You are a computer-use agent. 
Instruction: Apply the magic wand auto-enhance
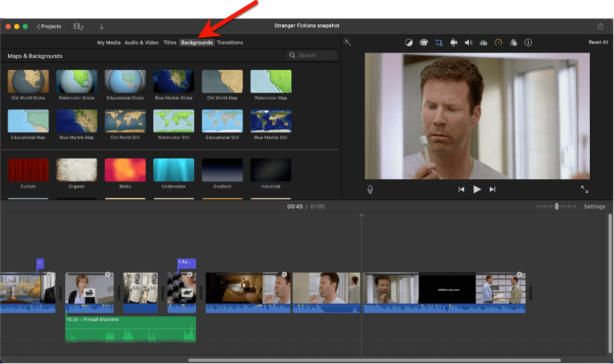coord(347,42)
